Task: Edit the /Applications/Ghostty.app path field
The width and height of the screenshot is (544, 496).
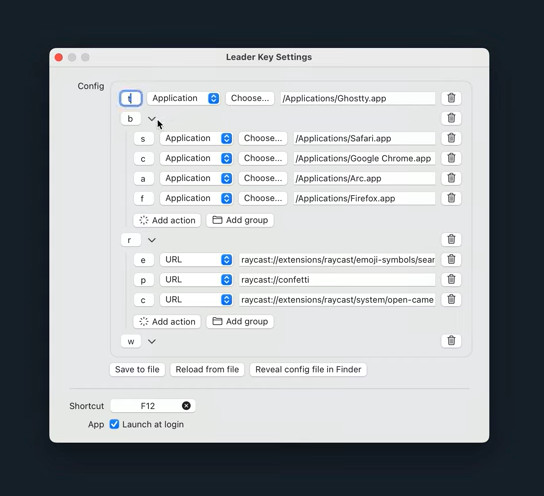Action: (x=358, y=99)
